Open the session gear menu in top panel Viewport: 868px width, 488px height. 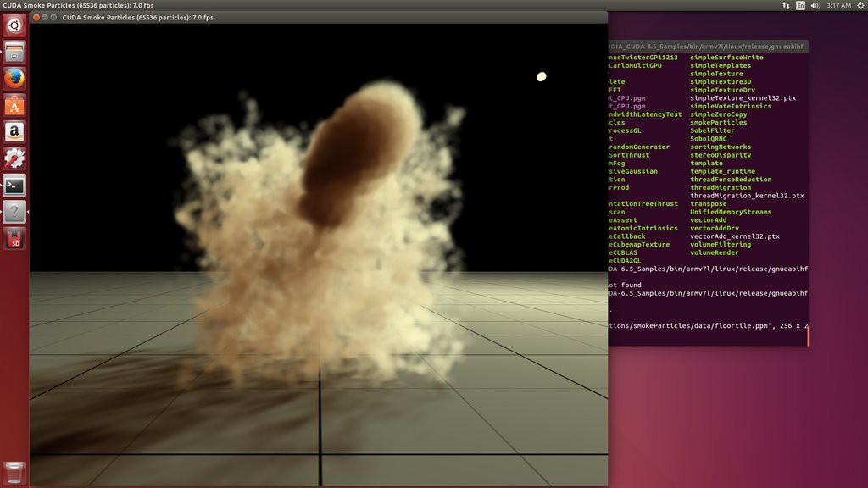tap(861, 6)
